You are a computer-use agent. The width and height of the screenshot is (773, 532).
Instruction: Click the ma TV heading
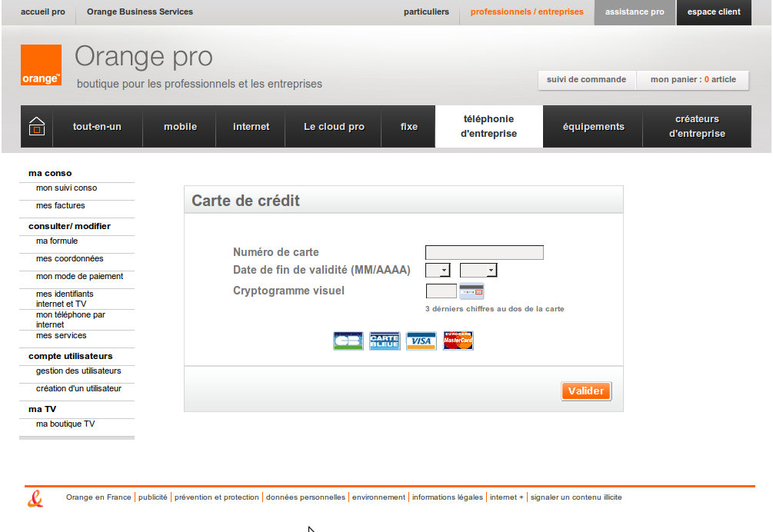point(42,410)
